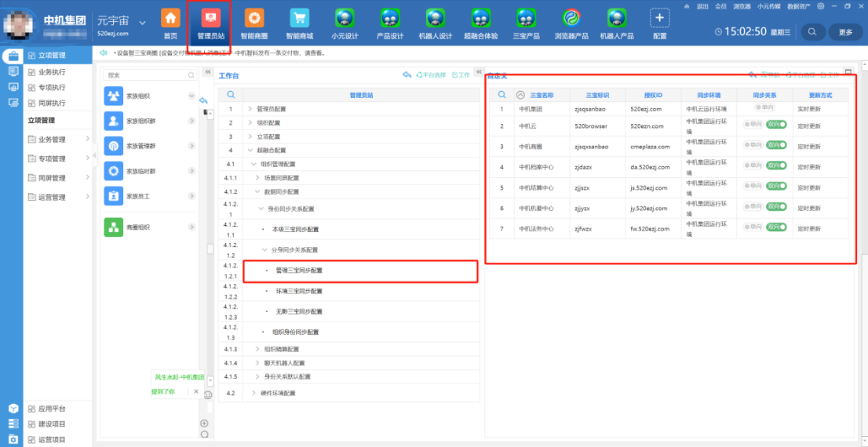Image resolution: width=868 pixels, height=447 pixels.
Task: Select the monitor chart icon in left rail
Action: point(14,87)
